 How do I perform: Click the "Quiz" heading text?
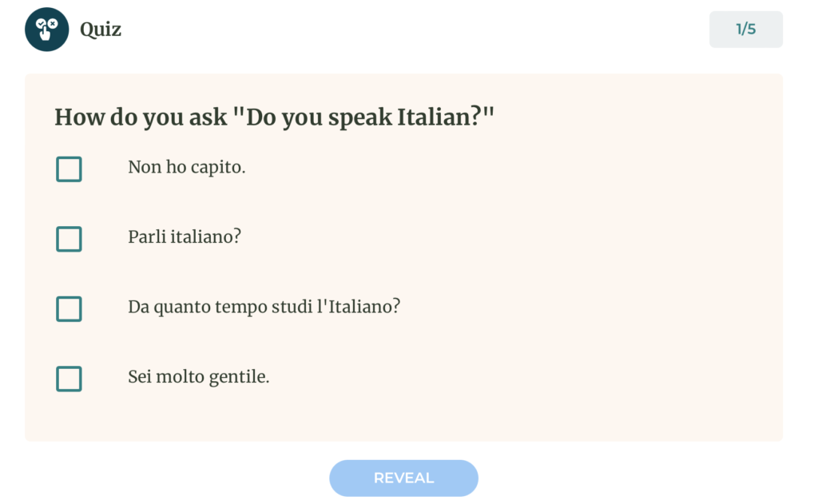tap(100, 30)
